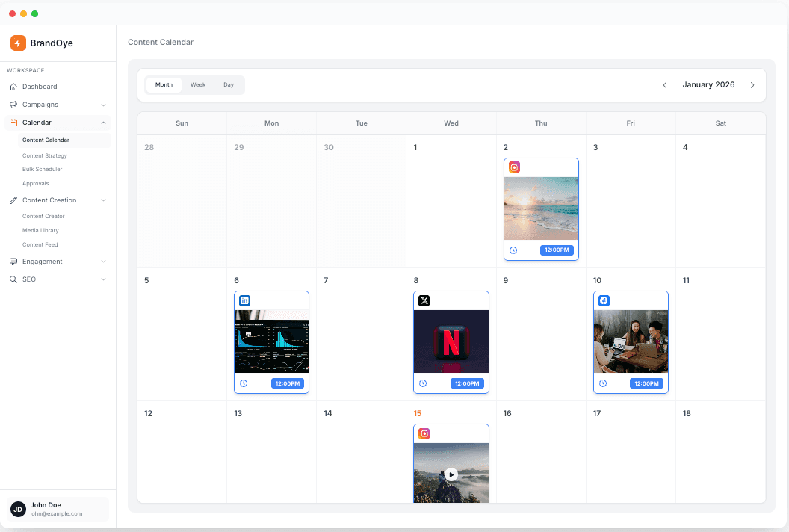Switch to the Day view
This screenshot has height=532, width=789.
(229, 84)
